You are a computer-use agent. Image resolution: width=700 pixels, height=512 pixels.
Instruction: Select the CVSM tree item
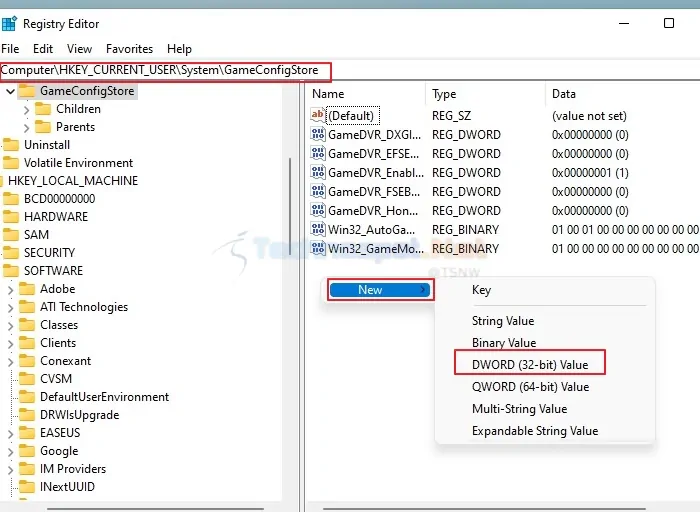point(56,379)
